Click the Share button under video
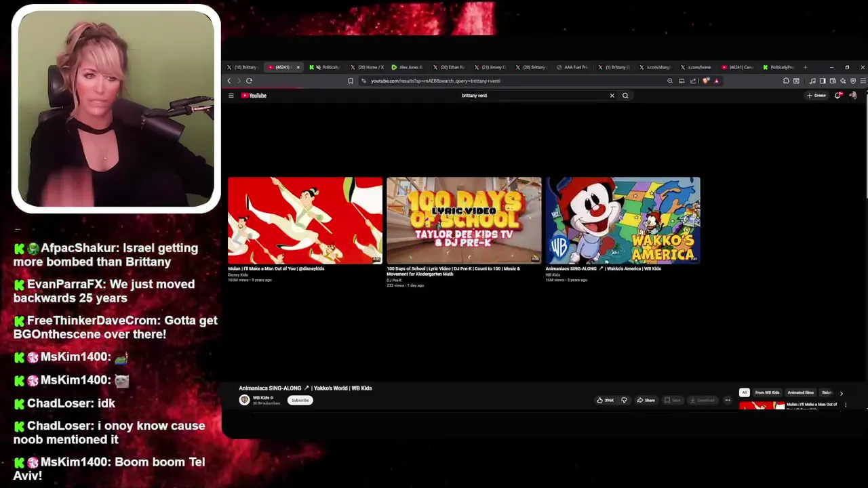 point(646,400)
